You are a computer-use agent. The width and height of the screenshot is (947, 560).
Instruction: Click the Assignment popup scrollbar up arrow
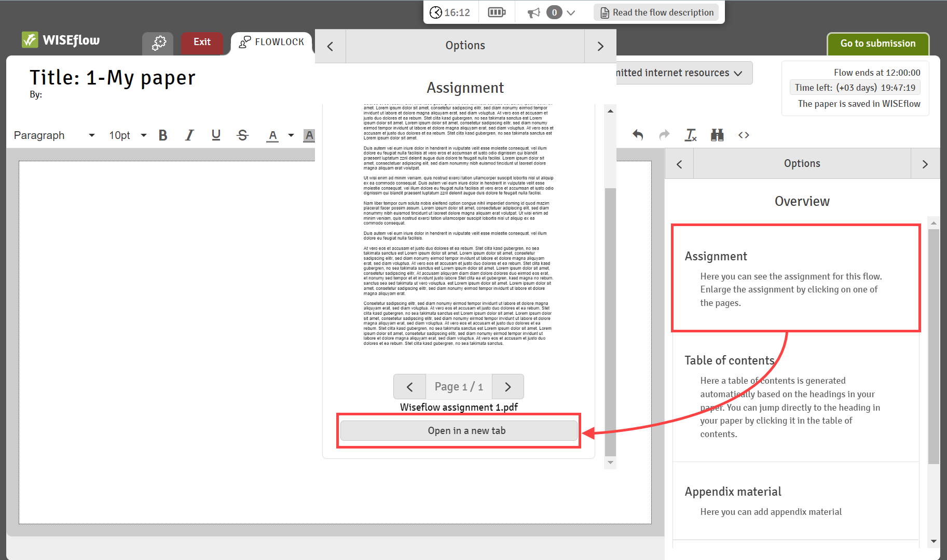[610, 111]
